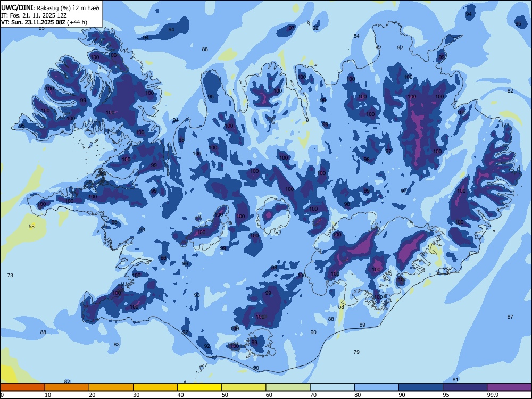Click the 'VT: Sun. 23.11.2025 08Z (+44 h)' line
This screenshot has height=399, width=532.
coord(44,22)
